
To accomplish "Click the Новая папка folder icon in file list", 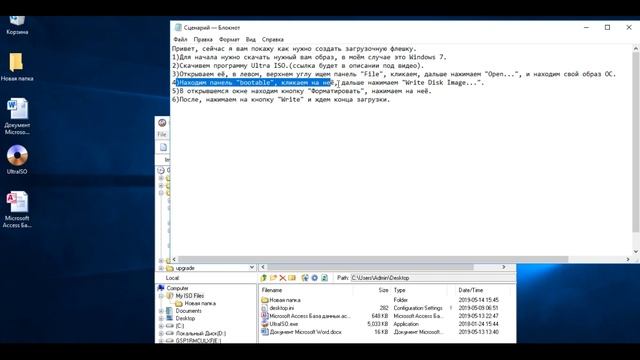I will [264, 300].
